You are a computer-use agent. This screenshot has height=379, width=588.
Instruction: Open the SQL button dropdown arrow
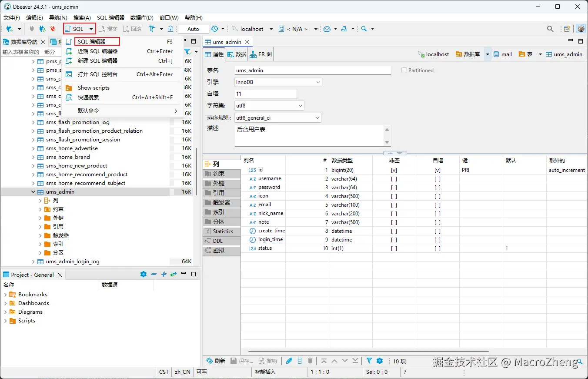tap(91, 29)
